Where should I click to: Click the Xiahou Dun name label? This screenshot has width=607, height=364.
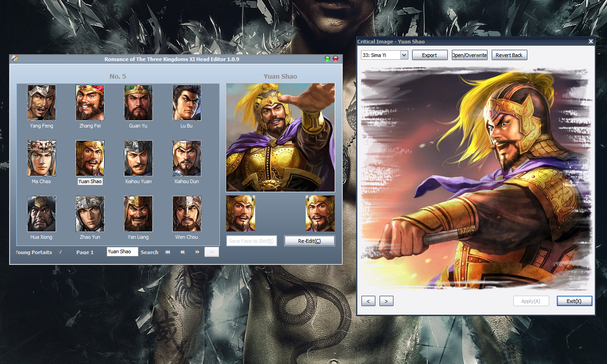point(186,181)
